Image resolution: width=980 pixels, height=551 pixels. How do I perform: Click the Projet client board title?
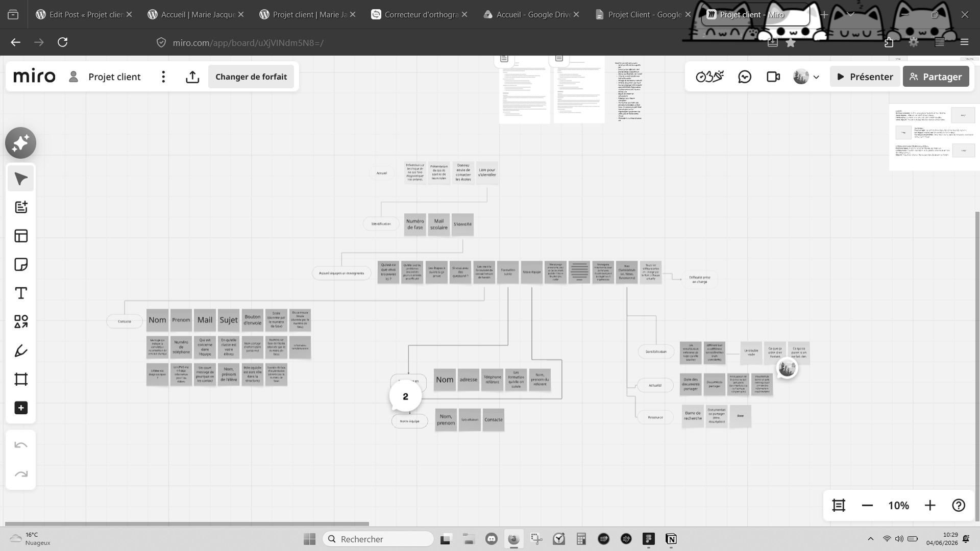tap(114, 77)
